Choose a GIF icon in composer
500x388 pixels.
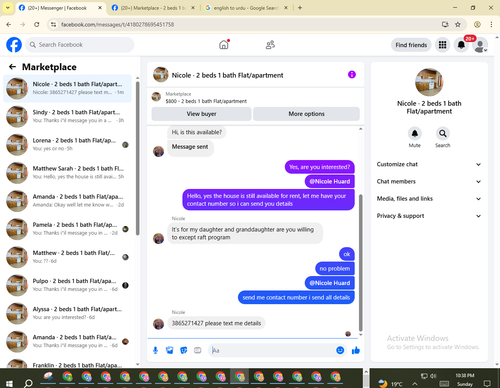pyautogui.click(x=198, y=350)
